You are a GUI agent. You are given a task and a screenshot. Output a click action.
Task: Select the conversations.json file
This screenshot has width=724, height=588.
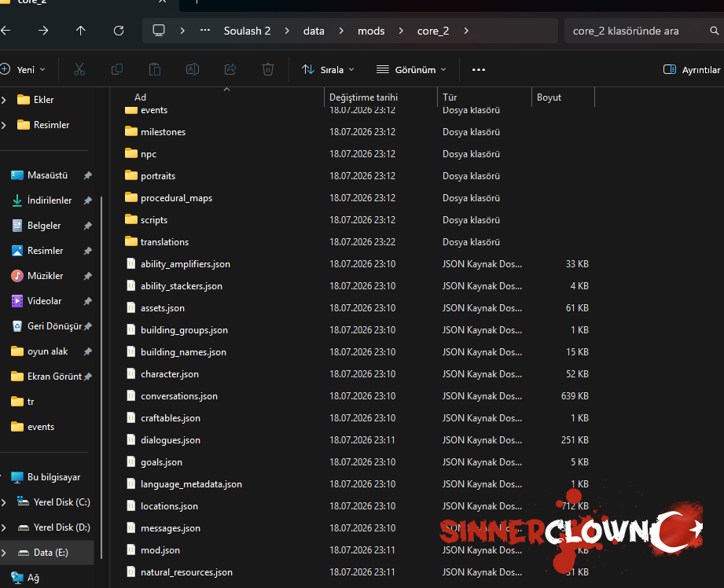[x=179, y=396]
